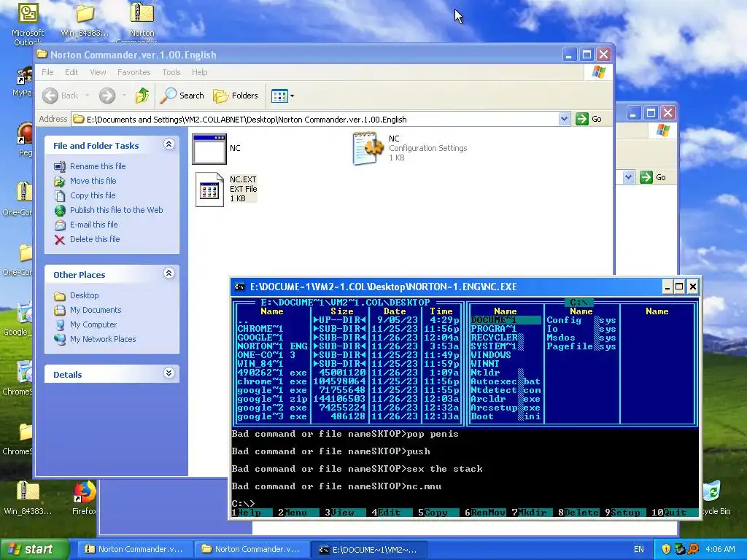Screen dimensions: 747x560
Task: Go to My Documents in Other Places
Action: click(x=96, y=310)
